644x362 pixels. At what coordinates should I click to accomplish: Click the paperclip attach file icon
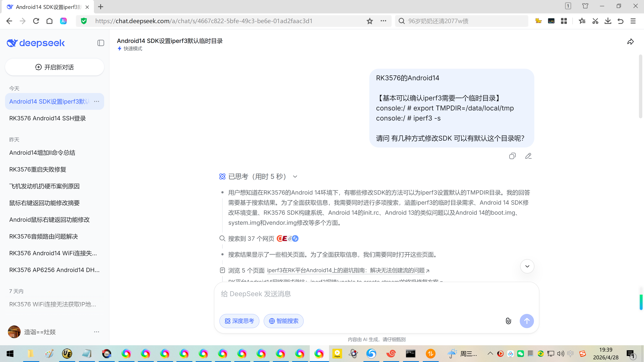pos(508,321)
